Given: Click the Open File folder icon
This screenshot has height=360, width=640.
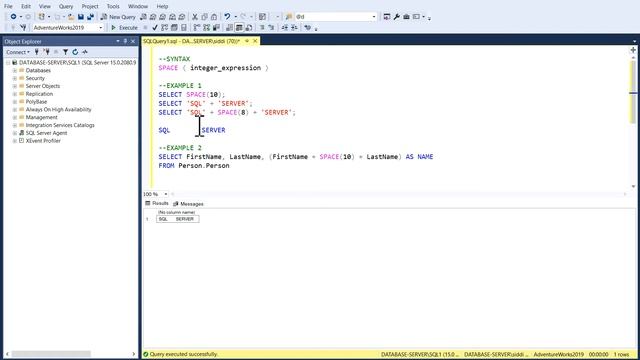Looking at the screenshot, I should pyautogui.click(x=71, y=17).
